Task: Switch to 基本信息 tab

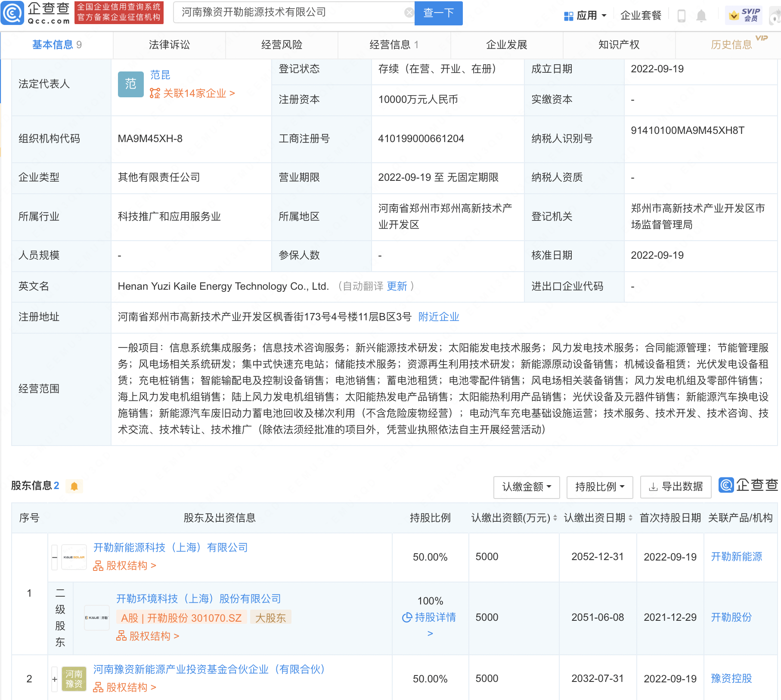Action: pos(57,45)
